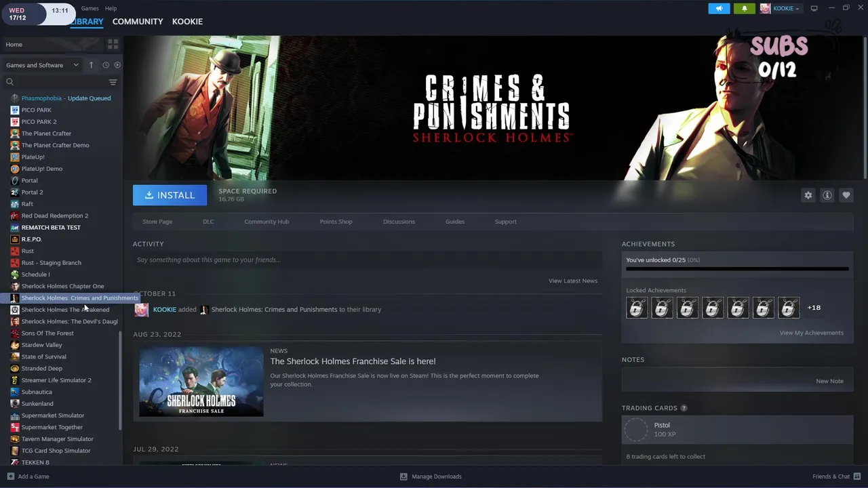Click KOOKIE's avatar in activity feed

click(141, 310)
